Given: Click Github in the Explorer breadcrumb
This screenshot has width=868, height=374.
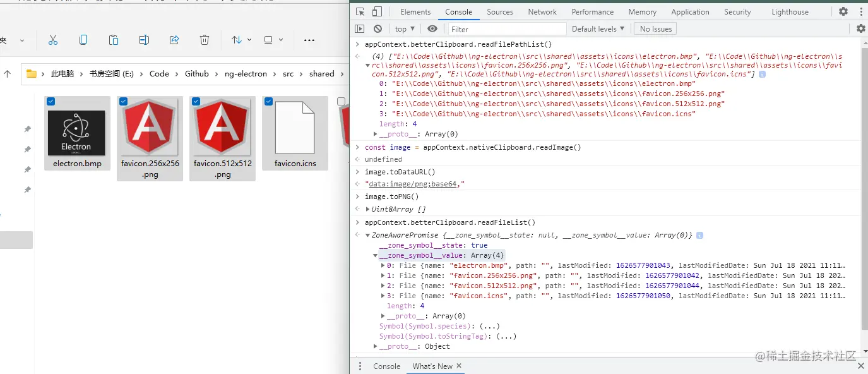Looking at the screenshot, I should [197, 74].
